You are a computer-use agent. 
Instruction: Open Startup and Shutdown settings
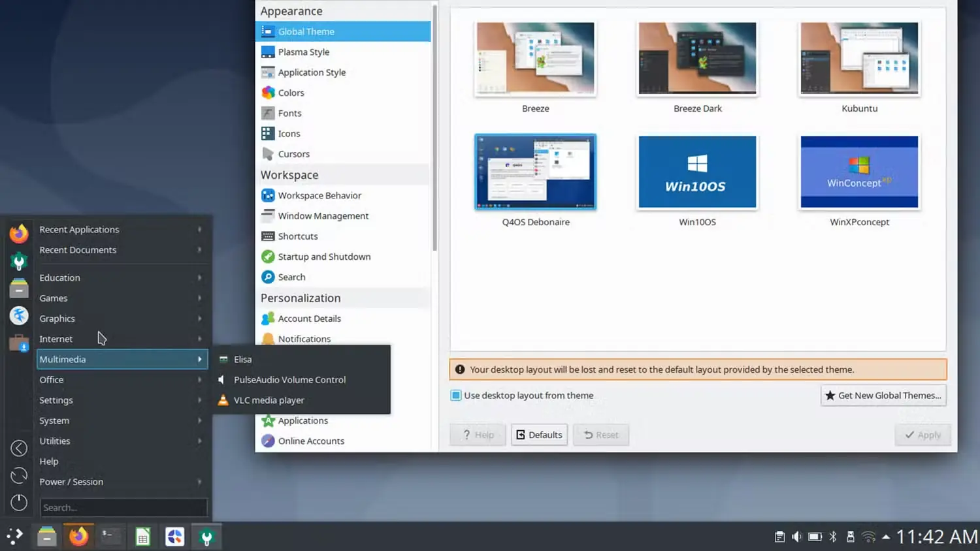343,257
